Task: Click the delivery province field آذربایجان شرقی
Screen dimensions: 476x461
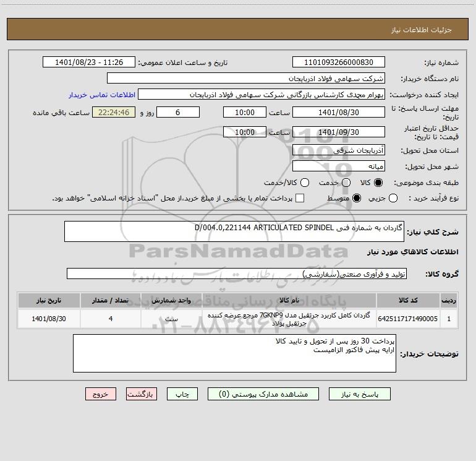Action: (339, 150)
